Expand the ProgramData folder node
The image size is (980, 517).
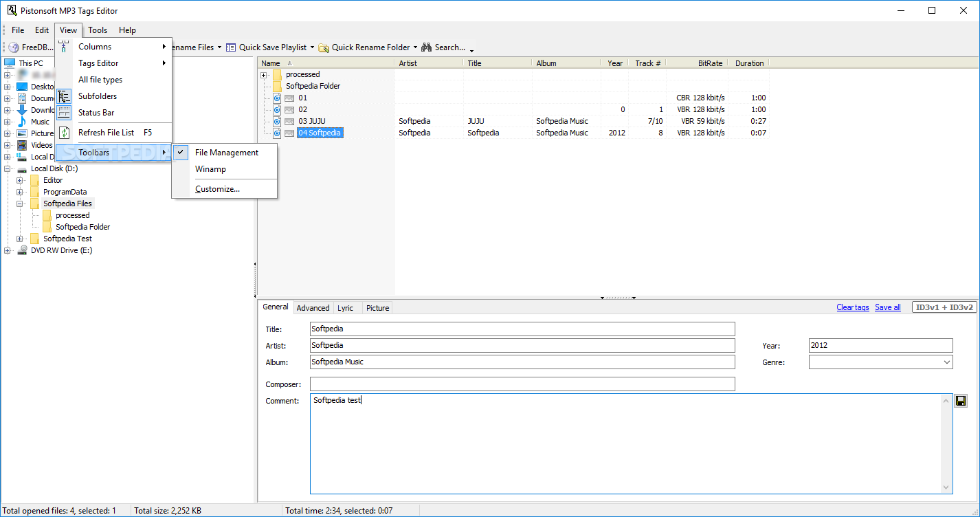(x=20, y=192)
